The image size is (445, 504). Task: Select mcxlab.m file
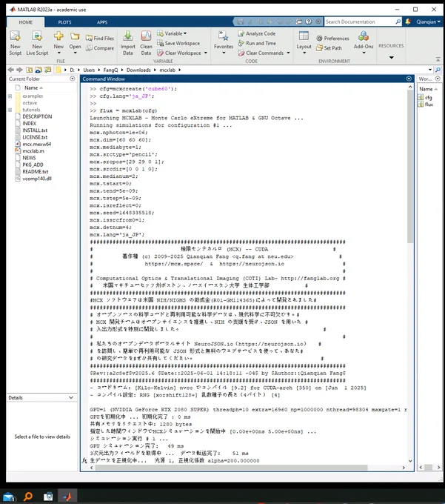click(33, 150)
